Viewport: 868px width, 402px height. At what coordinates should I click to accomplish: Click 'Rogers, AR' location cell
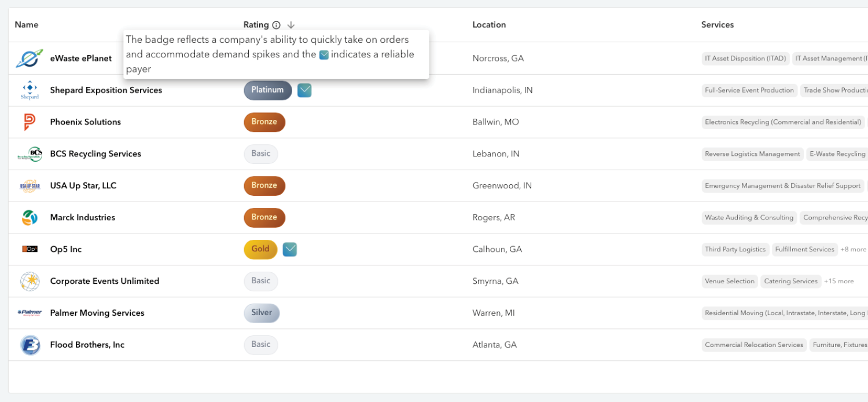point(494,218)
